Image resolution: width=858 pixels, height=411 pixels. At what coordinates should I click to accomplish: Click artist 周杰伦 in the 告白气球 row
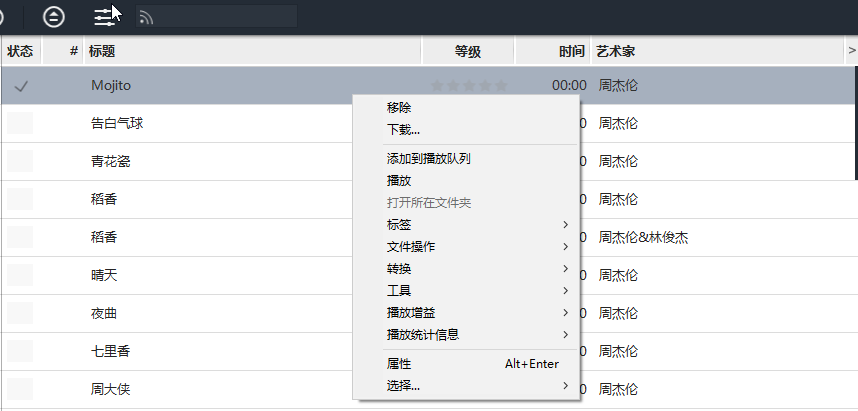pos(618,123)
